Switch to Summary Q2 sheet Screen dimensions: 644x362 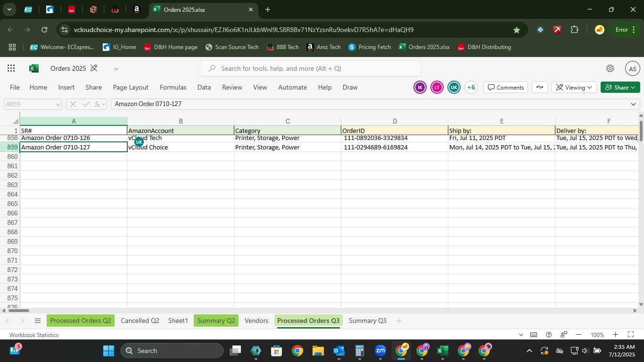(x=216, y=321)
